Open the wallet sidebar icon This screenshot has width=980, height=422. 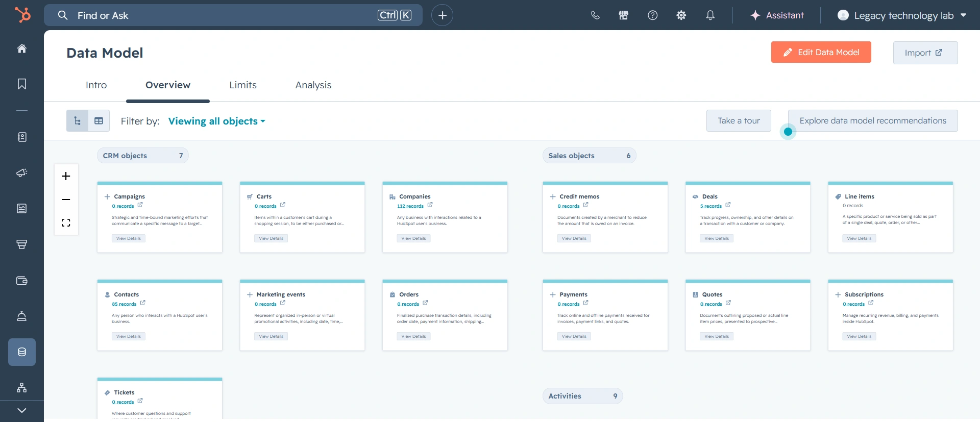click(22, 281)
